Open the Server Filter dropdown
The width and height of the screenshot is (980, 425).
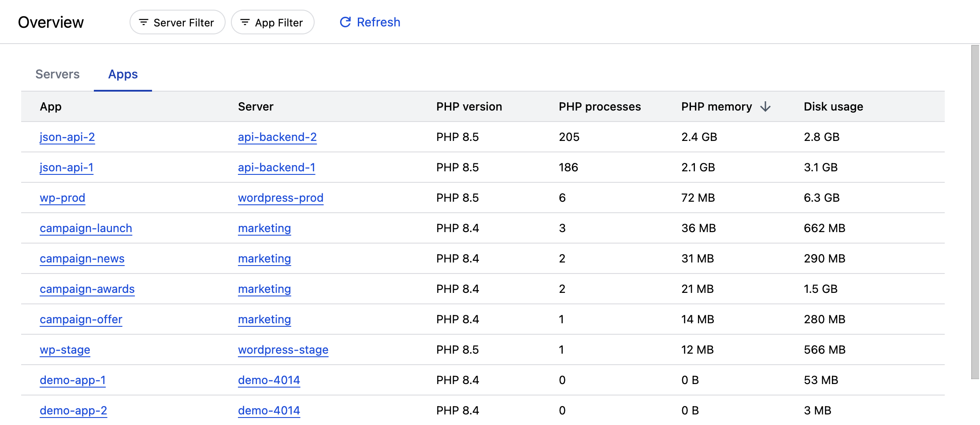[x=177, y=22]
